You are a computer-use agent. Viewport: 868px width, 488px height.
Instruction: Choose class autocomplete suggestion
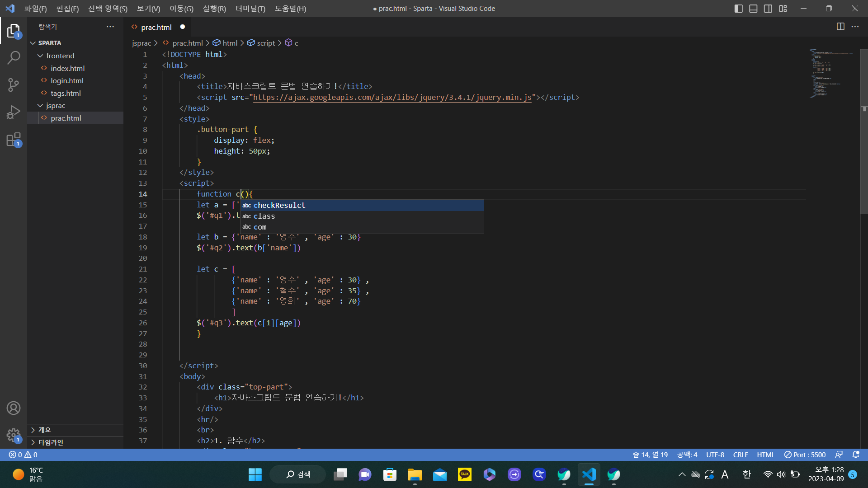pos(362,216)
